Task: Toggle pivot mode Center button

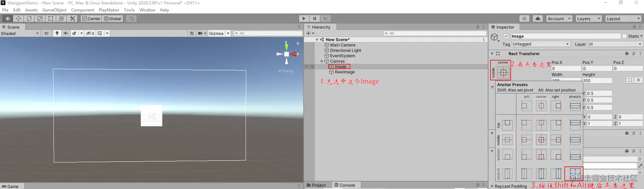Action: click(x=92, y=18)
